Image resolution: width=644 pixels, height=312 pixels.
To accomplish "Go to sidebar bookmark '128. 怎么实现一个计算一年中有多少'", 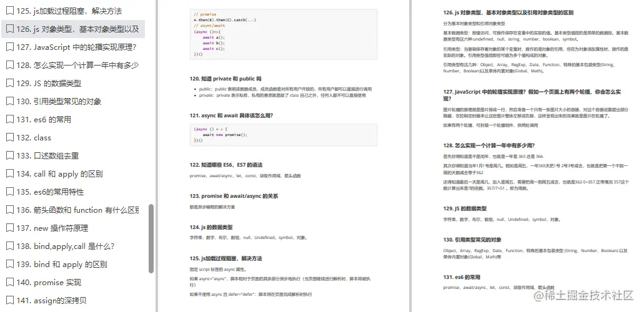I will coord(77,66).
